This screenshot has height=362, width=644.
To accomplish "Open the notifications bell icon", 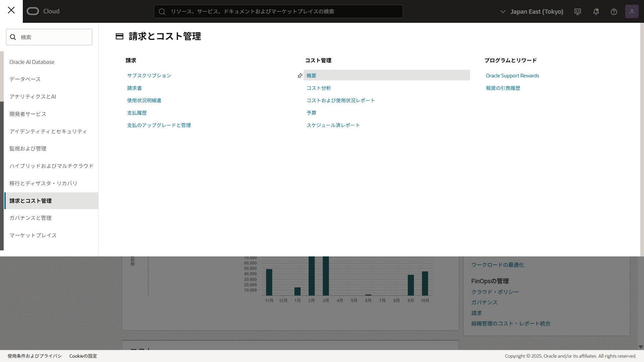I will coord(596,12).
